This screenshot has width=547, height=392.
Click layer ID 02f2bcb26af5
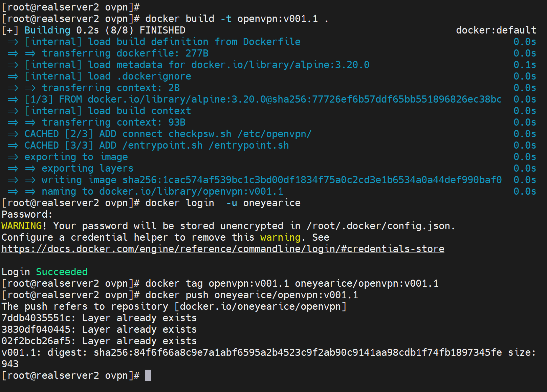click(x=36, y=341)
